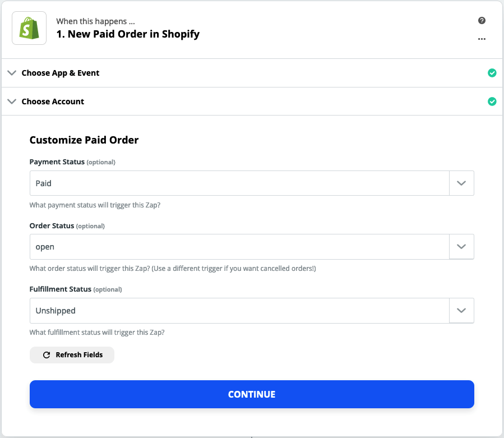Expand the Choose Account section chevron

point(12,102)
